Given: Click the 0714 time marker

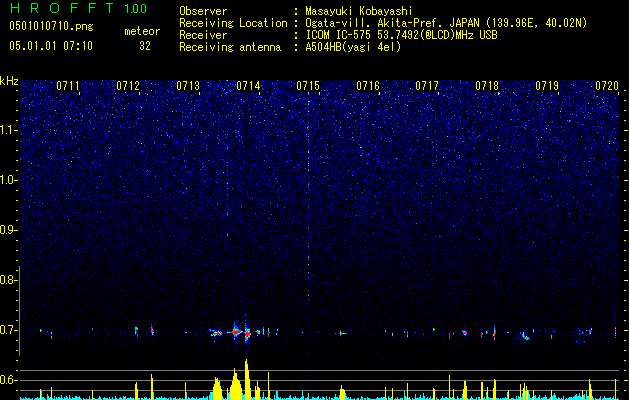Looking at the screenshot, I should [248, 86].
